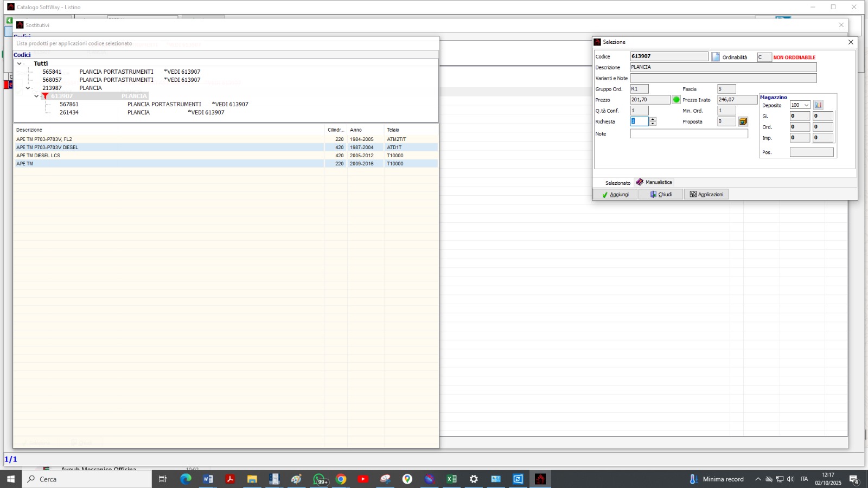868x488 pixels.
Task: Open WhatsApp from the taskbar
Action: coord(319,479)
